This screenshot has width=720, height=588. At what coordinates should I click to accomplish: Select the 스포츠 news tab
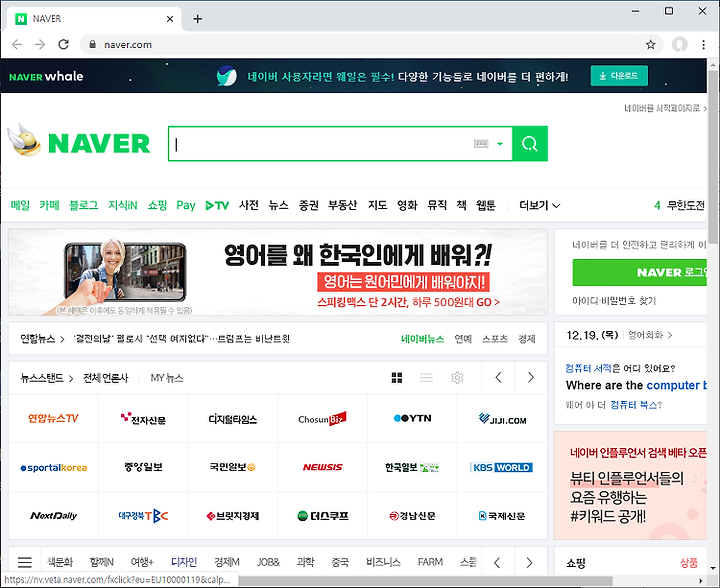(495, 339)
